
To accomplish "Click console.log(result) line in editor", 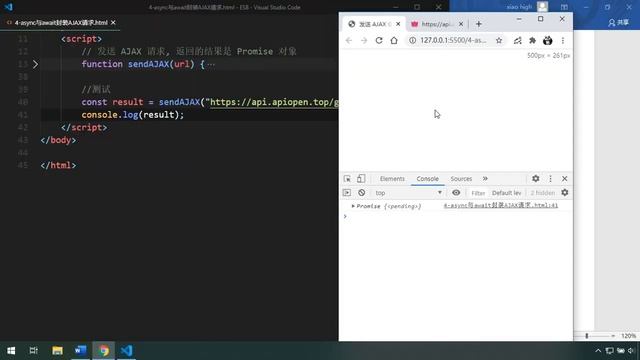I will point(133,115).
